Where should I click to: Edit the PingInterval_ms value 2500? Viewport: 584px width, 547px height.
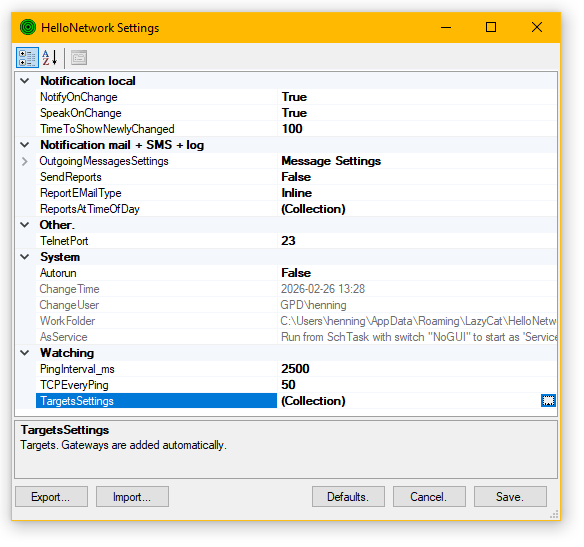[x=295, y=369]
